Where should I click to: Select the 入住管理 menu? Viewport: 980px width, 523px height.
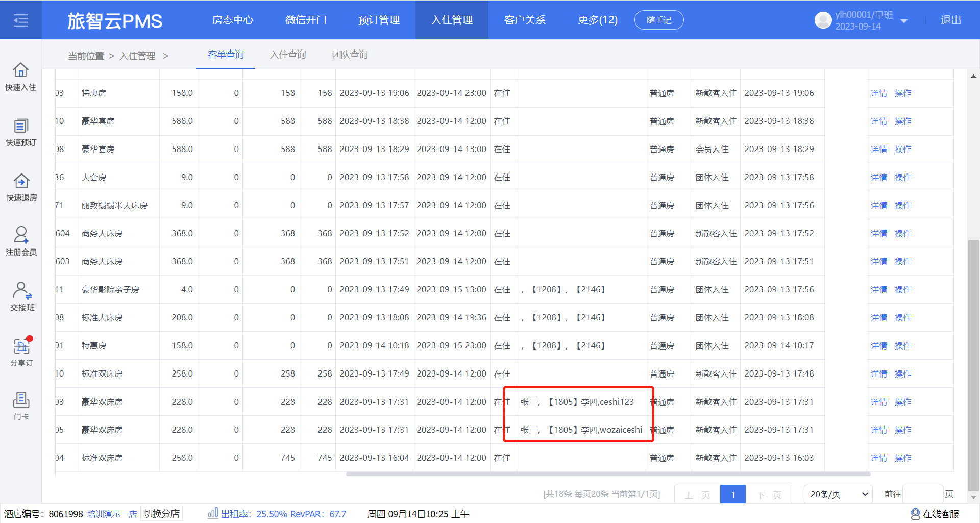(452, 20)
